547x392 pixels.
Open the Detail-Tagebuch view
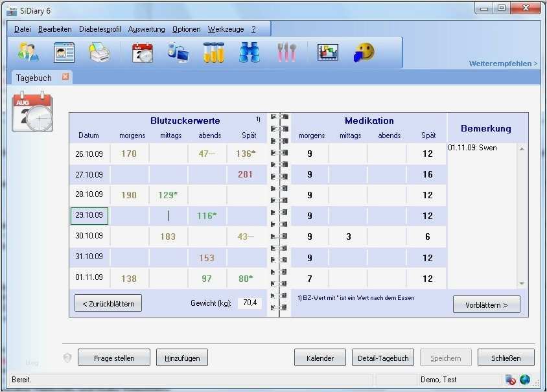pos(382,358)
